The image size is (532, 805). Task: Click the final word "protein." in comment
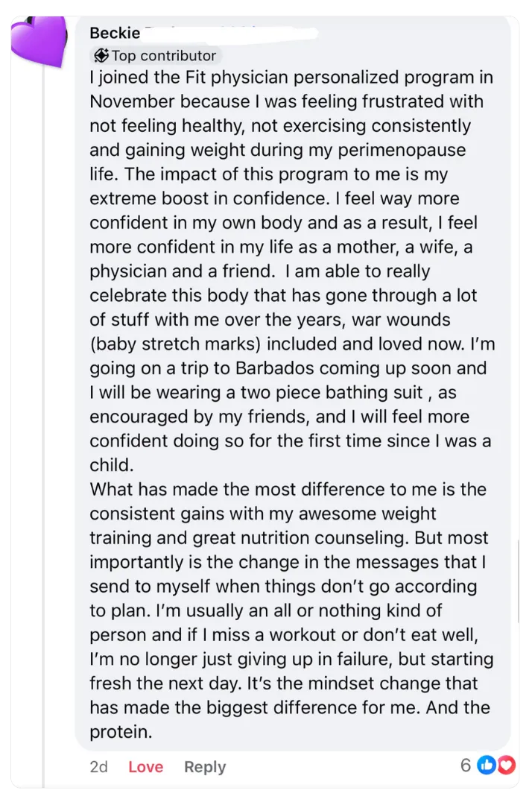[121, 732]
